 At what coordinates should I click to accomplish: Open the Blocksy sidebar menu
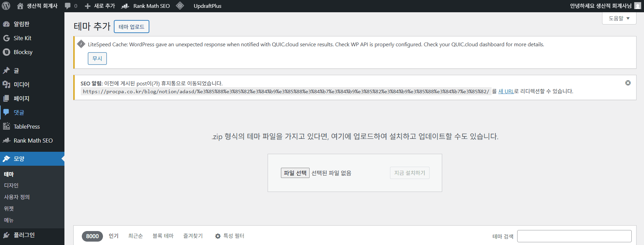pyautogui.click(x=23, y=52)
